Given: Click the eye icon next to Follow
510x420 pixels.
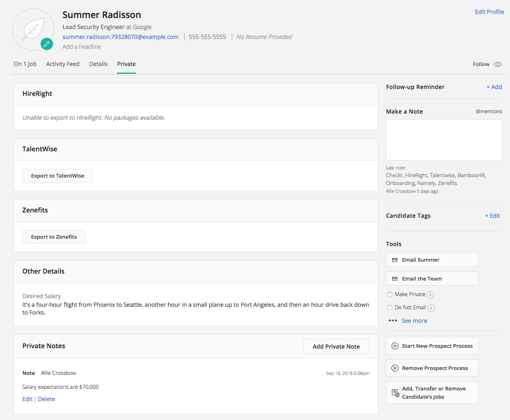Looking at the screenshot, I should (x=498, y=64).
